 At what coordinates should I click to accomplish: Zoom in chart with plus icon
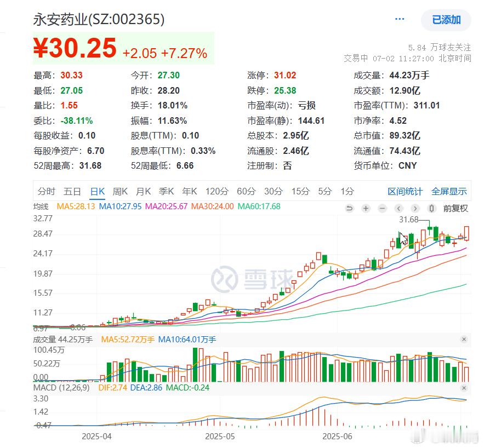coord(366,209)
